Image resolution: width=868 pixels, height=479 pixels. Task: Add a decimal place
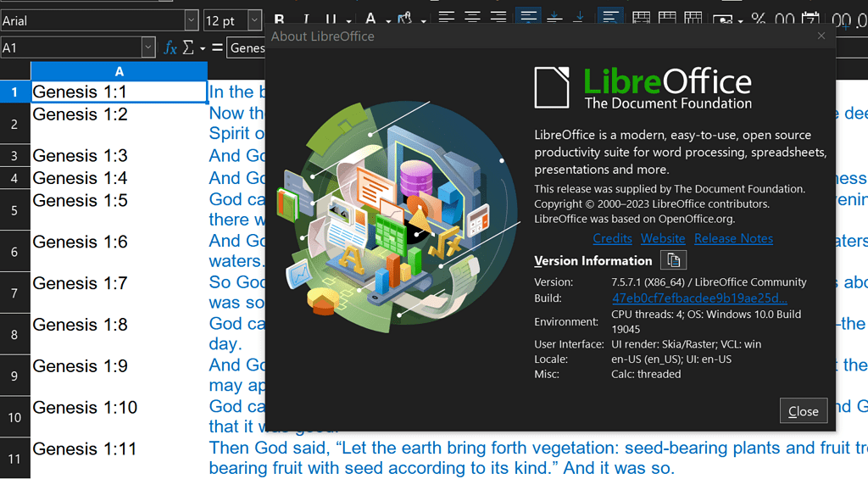(842, 20)
